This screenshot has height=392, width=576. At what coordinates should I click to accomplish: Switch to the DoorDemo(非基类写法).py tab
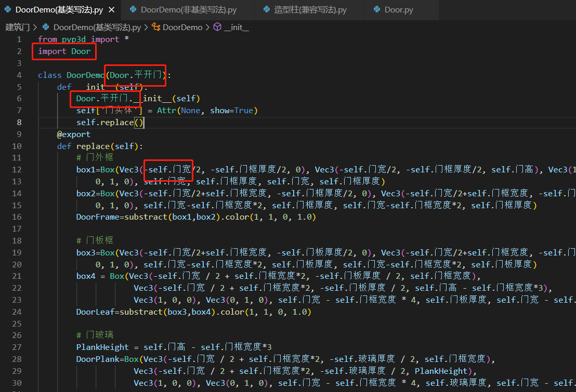click(189, 10)
